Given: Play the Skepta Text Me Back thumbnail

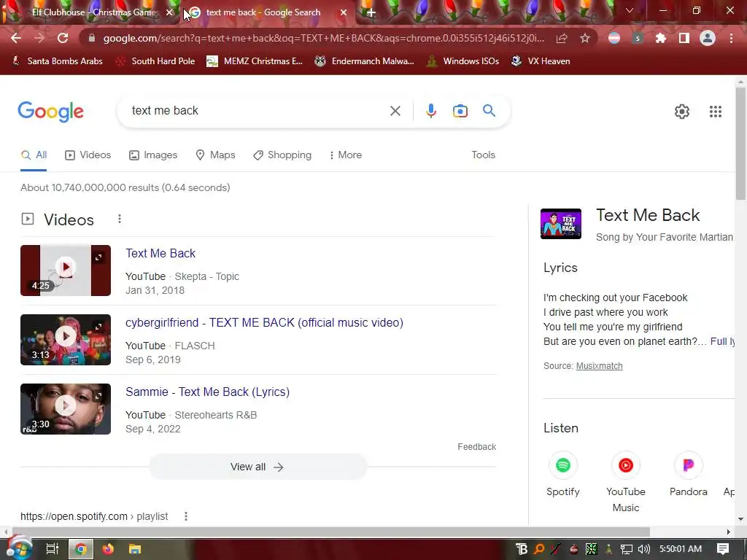Looking at the screenshot, I should (x=66, y=271).
